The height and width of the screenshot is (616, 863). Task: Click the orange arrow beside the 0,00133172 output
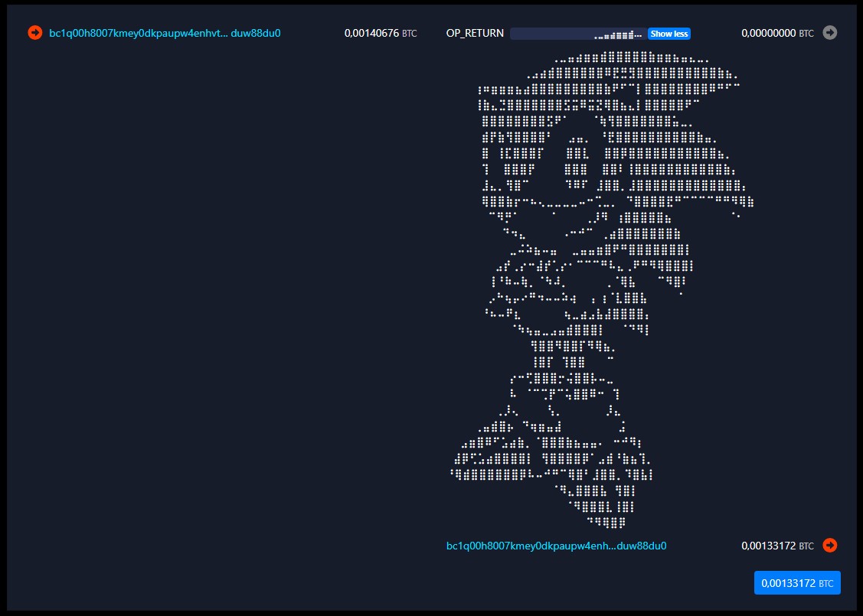[x=830, y=546]
